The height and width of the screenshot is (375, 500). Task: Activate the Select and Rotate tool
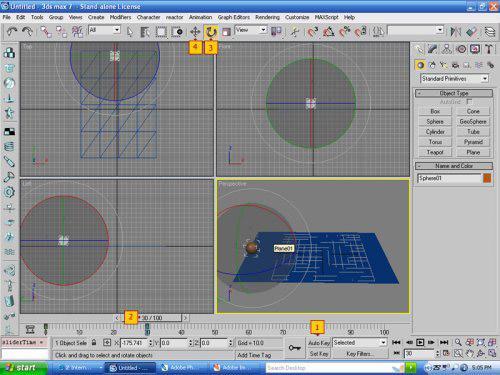[x=211, y=32]
